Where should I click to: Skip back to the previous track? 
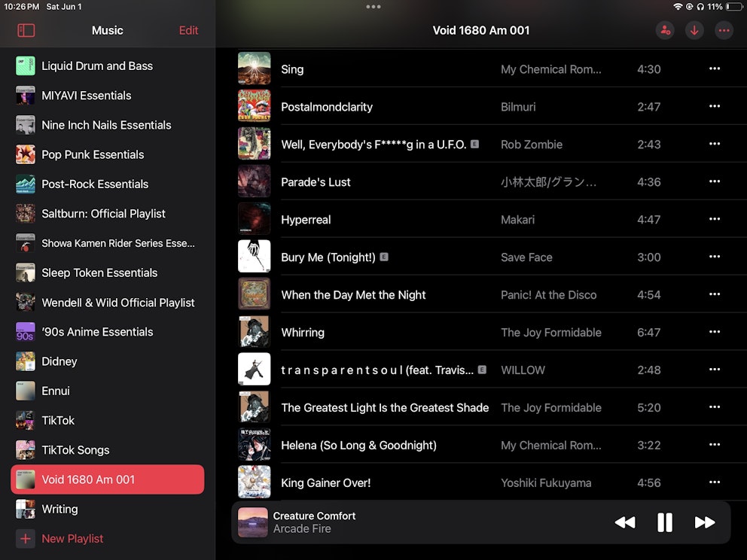pos(624,522)
